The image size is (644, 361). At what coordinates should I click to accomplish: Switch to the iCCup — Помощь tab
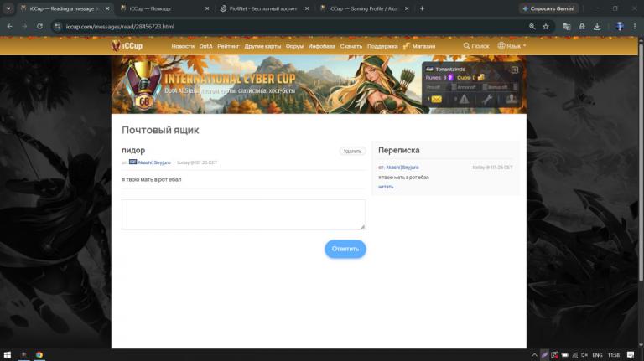click(165, 8)
